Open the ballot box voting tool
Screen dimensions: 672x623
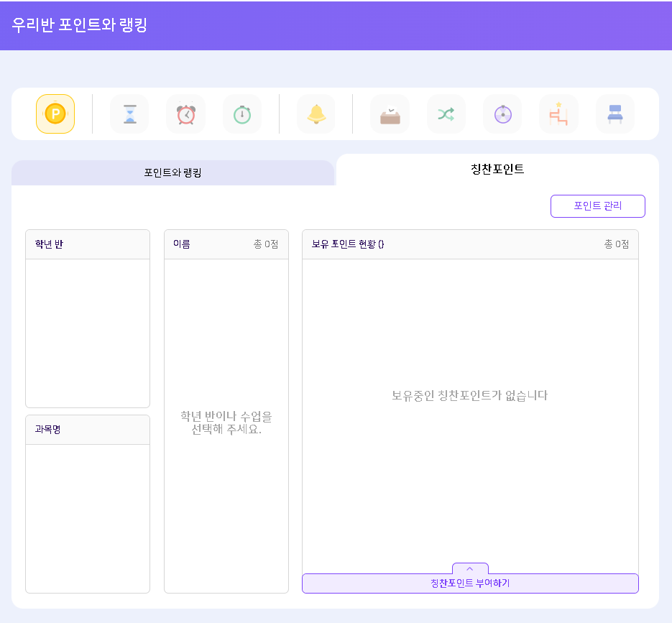pyautogui.click(x=390, y=114)
